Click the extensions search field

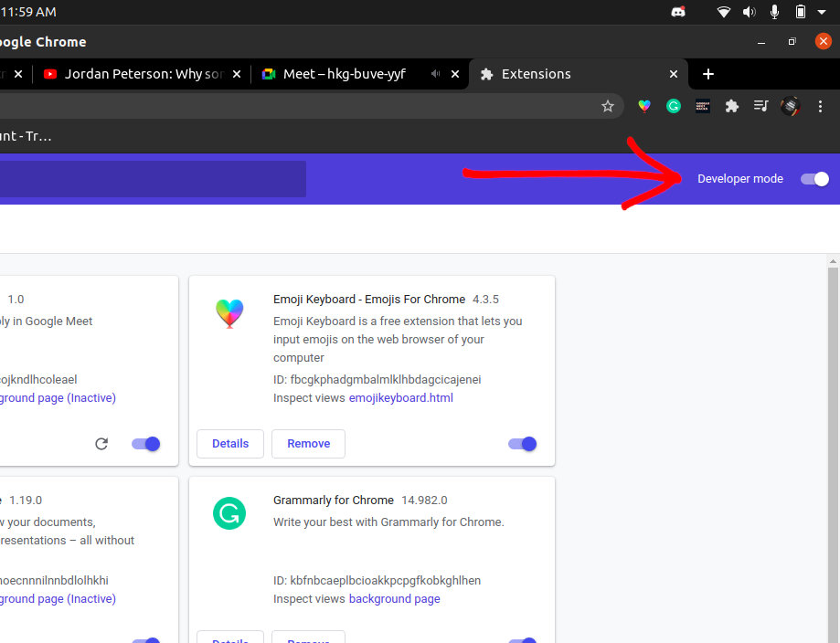click(x=153, y=179)
